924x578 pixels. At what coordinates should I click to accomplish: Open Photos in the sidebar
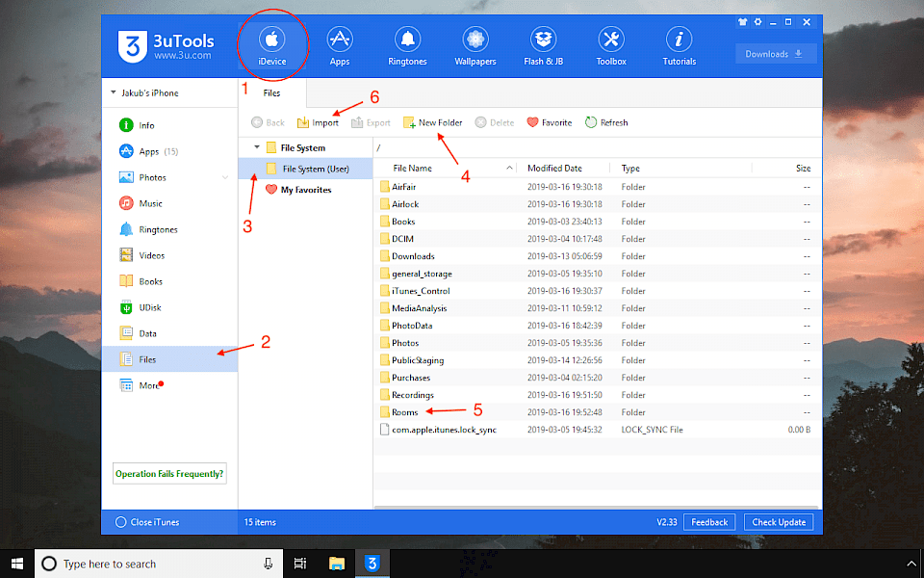(x=169, y=177)
